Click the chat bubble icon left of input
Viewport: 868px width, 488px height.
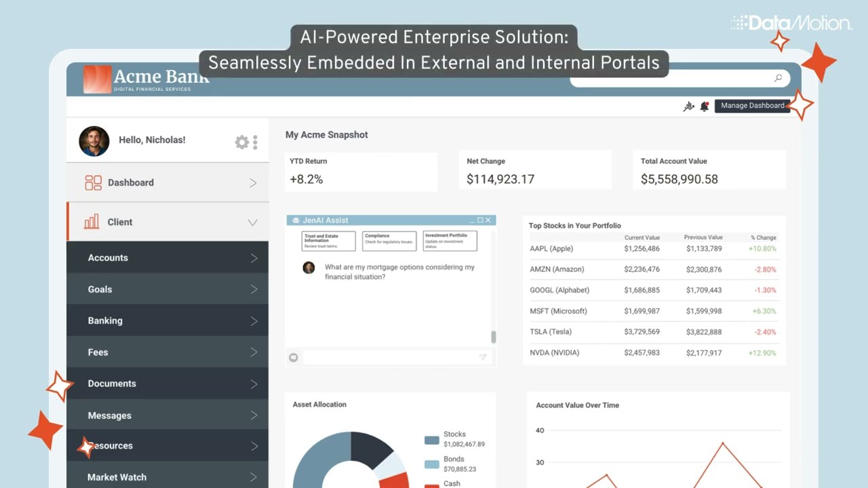point(294,357)
